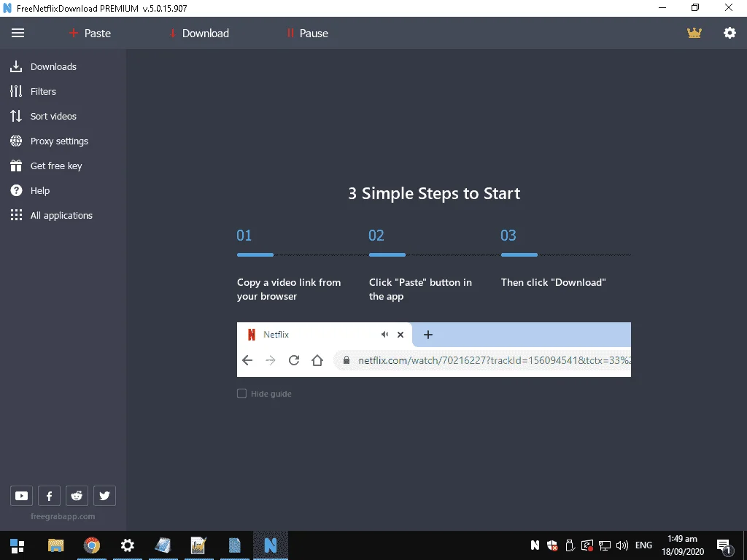Click Netflix N tray icon
The image size is (747, 560).
[535, 545]
